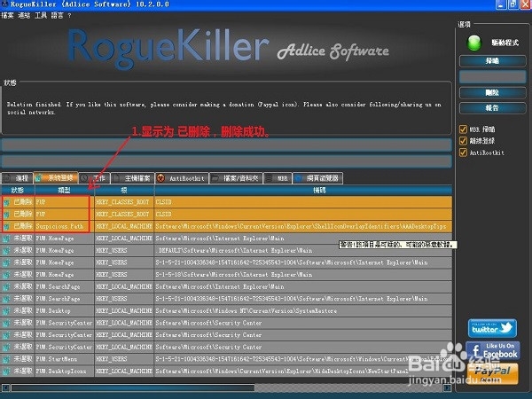Click the PayPal donation icon

[493, 373]
